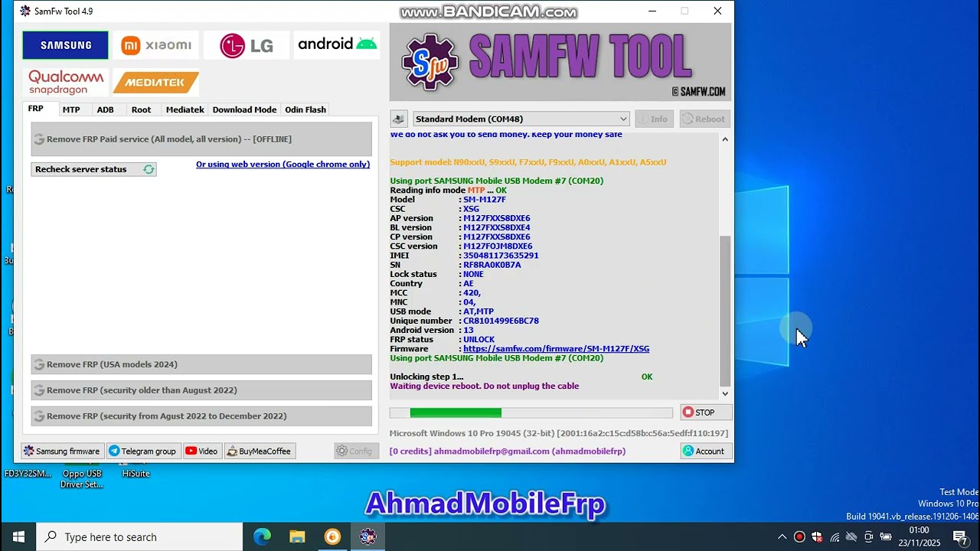The height and width of the screenshot is (551, 980).
Task: Switch to the Odin Flash tab
Action: 305,109
